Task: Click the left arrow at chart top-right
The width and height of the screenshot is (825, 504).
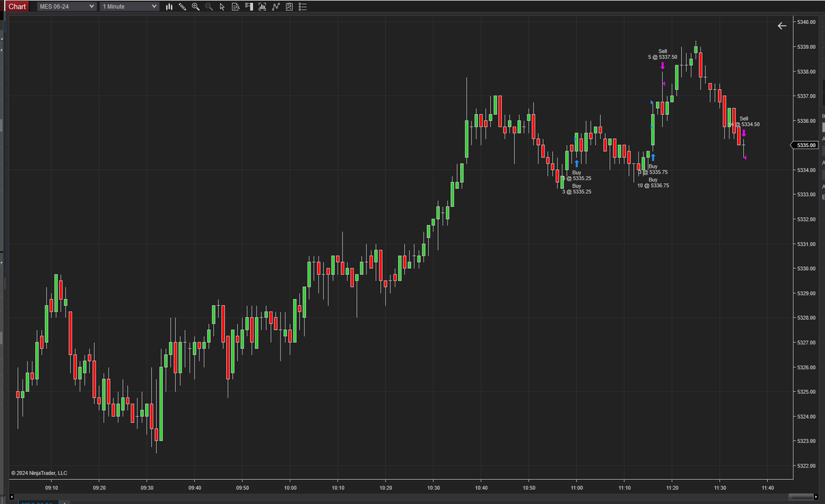Action: (x=782, y=25)
